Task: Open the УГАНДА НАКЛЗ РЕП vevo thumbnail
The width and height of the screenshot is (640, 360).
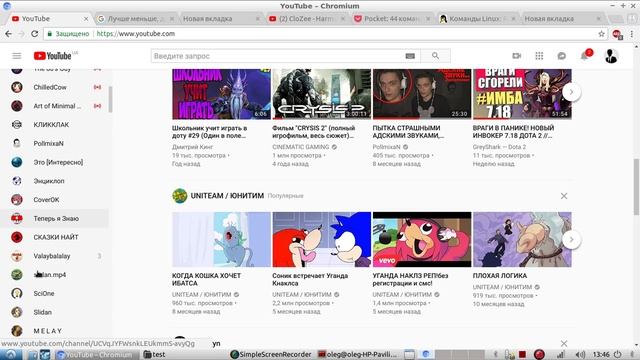Action: click(422, 239)
